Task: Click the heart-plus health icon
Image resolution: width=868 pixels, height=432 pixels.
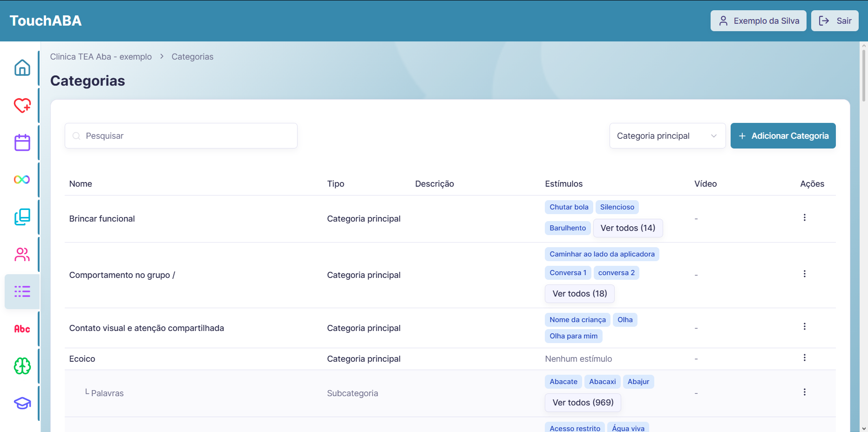Action: [22, 105]
